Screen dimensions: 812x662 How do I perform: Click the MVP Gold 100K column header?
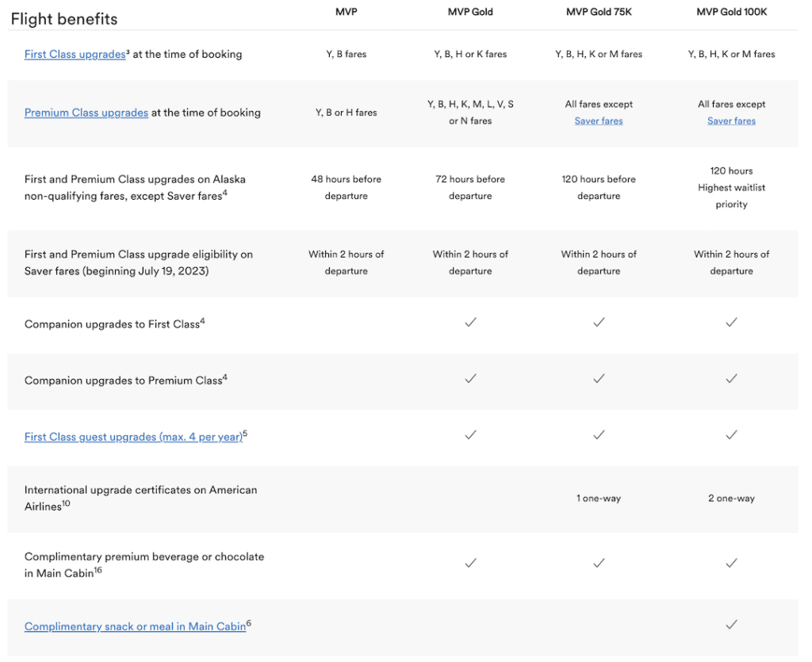731,12
